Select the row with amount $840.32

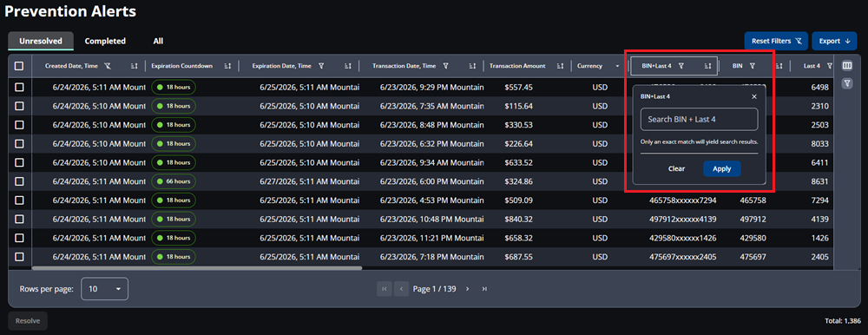pos(19,219)
